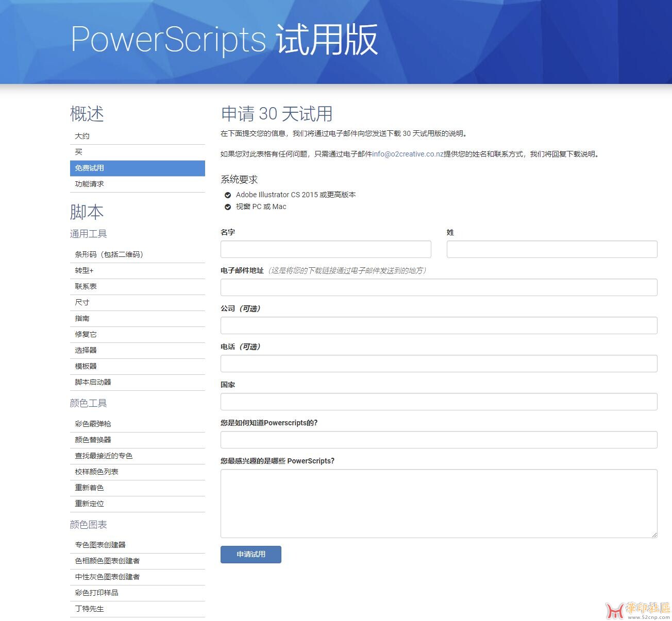
Task: Open the 颜色替换器 color tool
Action: [x=137, y=440]
